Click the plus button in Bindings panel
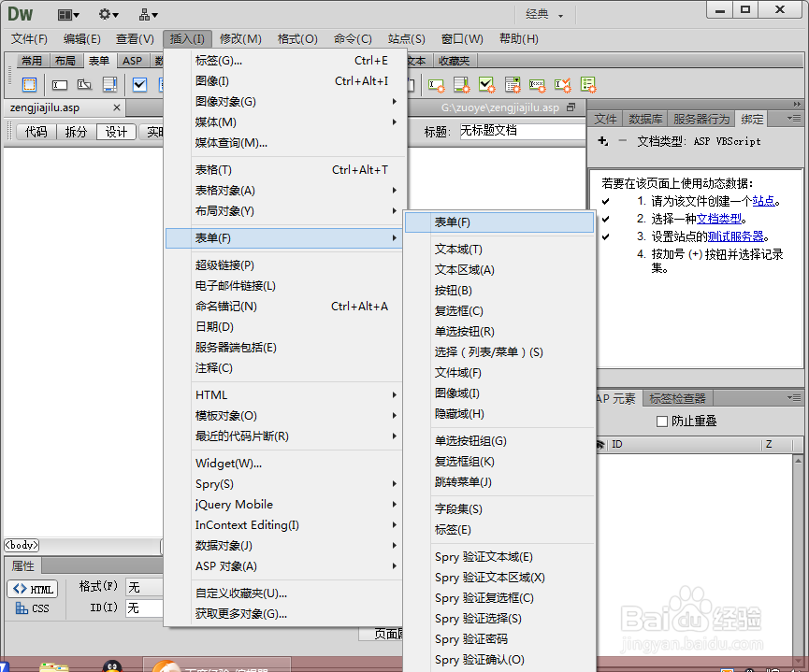The image size is (809, 672). pyautogui.click(x=602, y=141)
